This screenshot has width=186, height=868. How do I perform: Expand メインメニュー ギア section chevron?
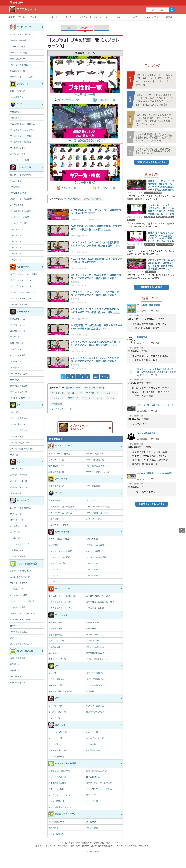coord(121,698)
